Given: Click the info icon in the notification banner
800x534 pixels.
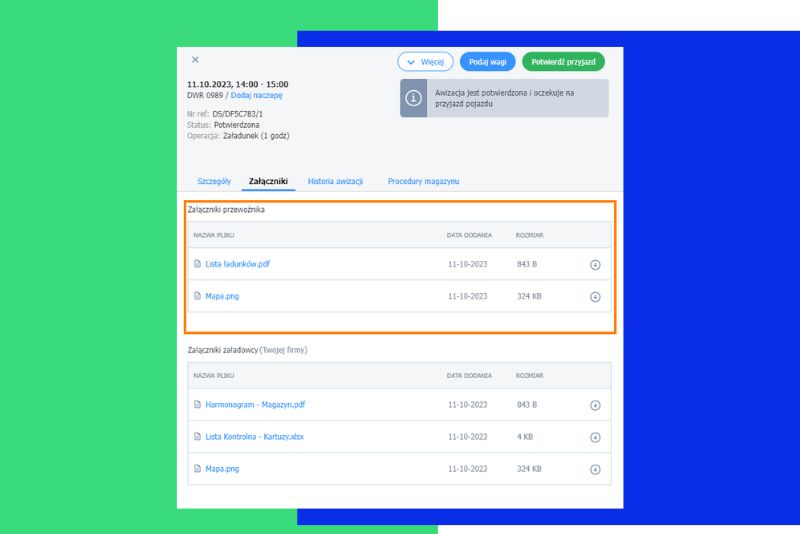Looking at the screenshot, I should [413, 98].
